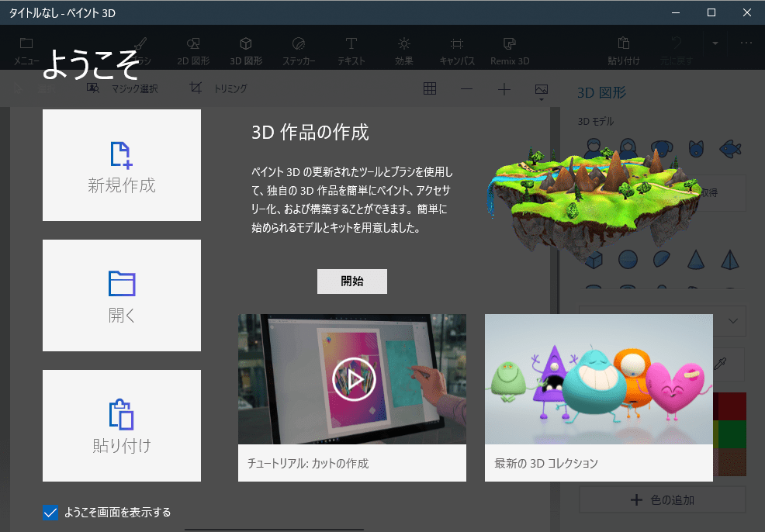The width and height of the screenshot is (765, 532).
Task: Select the cube 3D object
Action: [x=594, y=260]
